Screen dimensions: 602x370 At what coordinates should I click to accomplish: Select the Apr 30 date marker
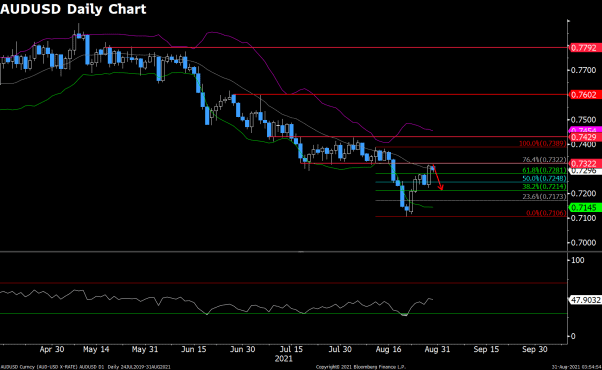coord(52,350)
